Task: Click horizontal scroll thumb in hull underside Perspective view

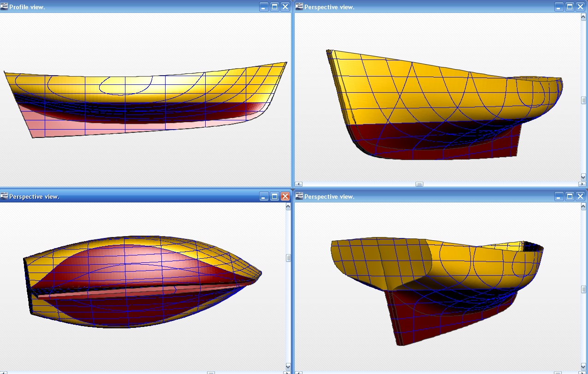Action: tap(211, 372)
